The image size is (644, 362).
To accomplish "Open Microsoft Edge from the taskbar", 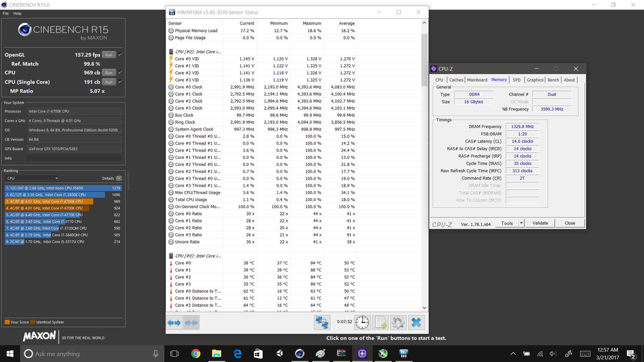I will pos(237,353).
